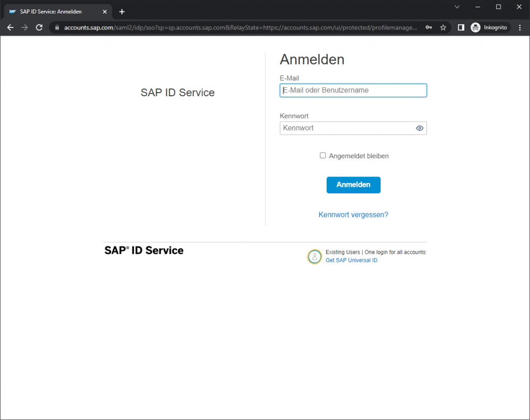The image size is (530, 420).
Task: Enable the Angemeldet bleiben checkbox
Action: (x=322, y=155)
